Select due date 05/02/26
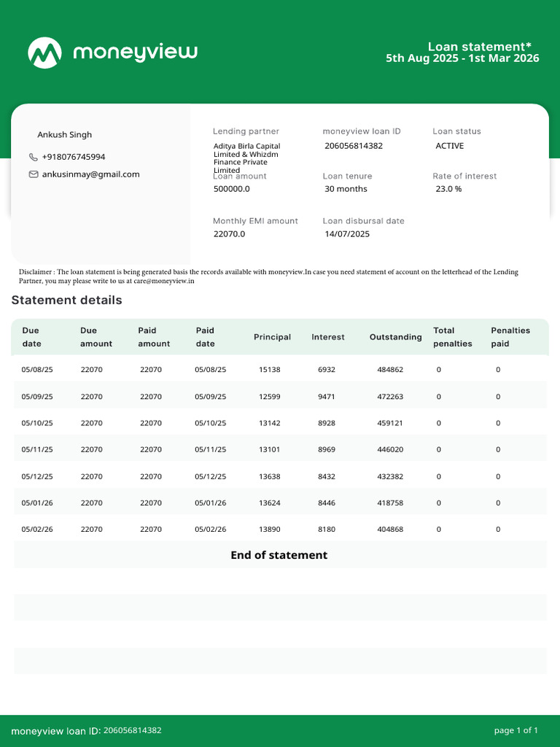The height and width of the screenshot is (747, 560). click(37, 530)
